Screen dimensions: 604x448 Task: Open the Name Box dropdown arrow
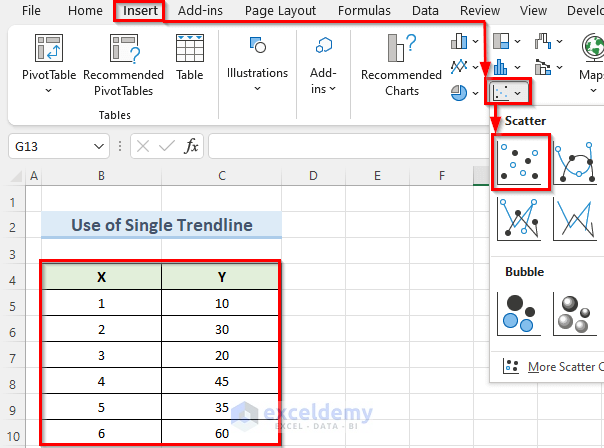99,146
